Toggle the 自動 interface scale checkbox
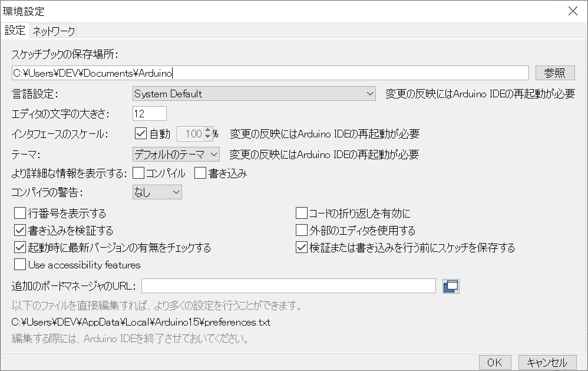 coord(141,134)
